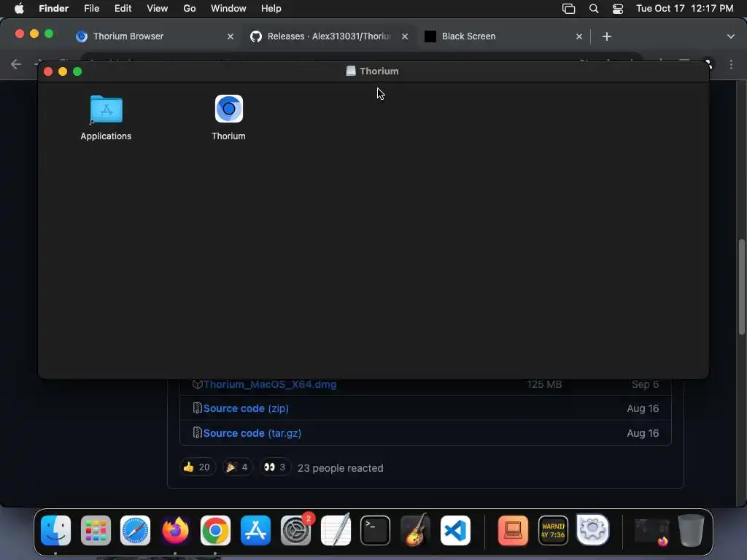Click the zip file icon beside Source code (zip)
747x560 pixels.
tap(197, 408)
